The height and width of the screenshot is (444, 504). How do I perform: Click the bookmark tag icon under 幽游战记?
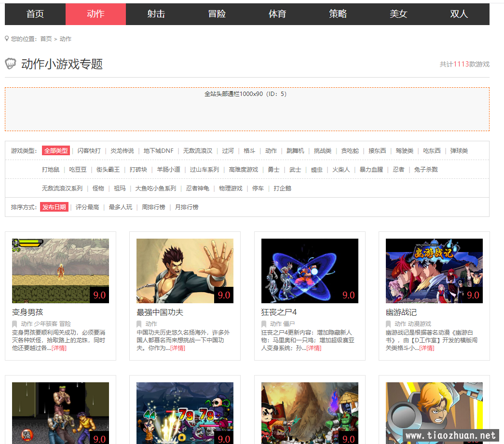tap(388, 324)
